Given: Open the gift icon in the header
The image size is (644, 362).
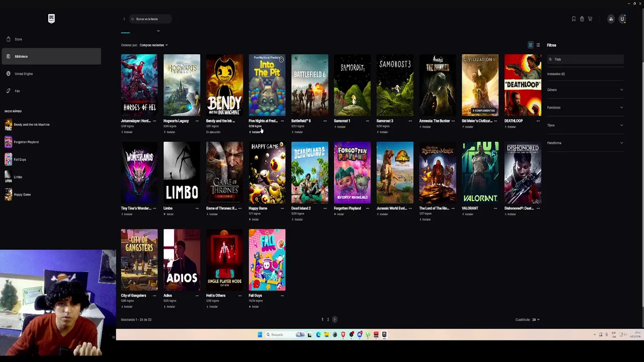Looking at the screenshot, I should tap(582, 19).
